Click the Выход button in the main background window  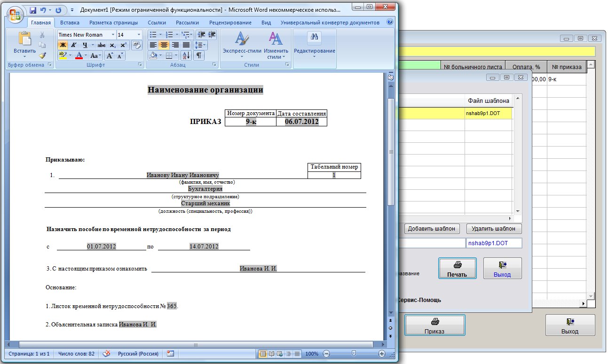point(570,325)
